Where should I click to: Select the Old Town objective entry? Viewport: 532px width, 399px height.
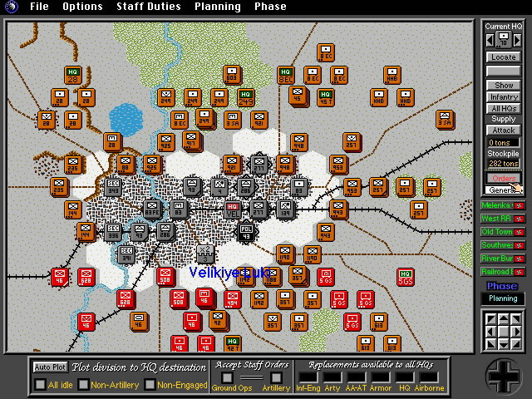pos(503,232)
